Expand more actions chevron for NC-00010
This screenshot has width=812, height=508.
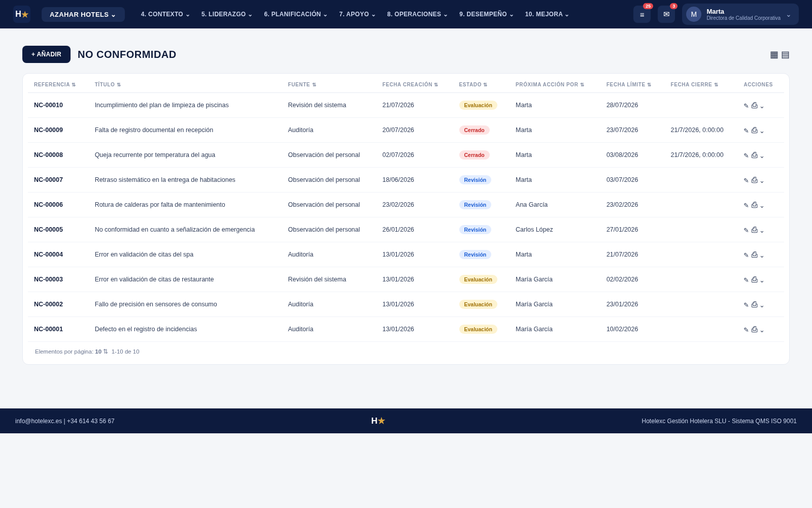click(762, 106)
